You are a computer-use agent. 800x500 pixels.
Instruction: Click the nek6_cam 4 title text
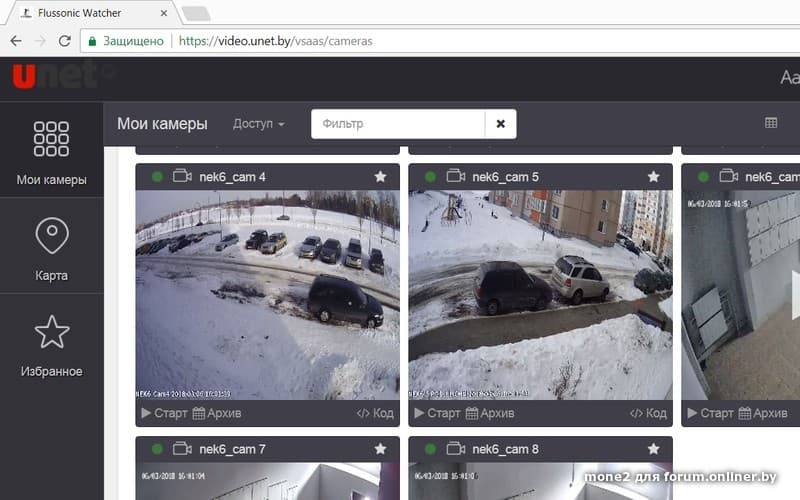pos(232,177)
